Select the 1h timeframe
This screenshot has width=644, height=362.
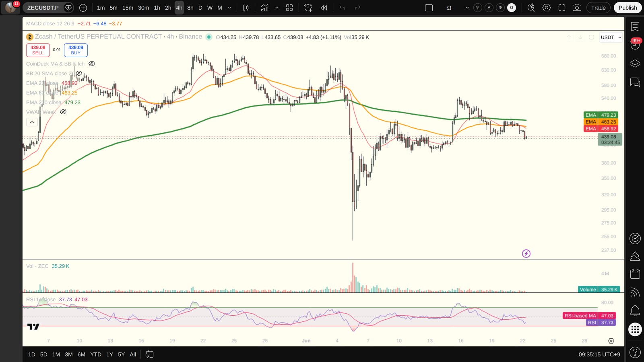pyautogui.click(x=157, y=8)
